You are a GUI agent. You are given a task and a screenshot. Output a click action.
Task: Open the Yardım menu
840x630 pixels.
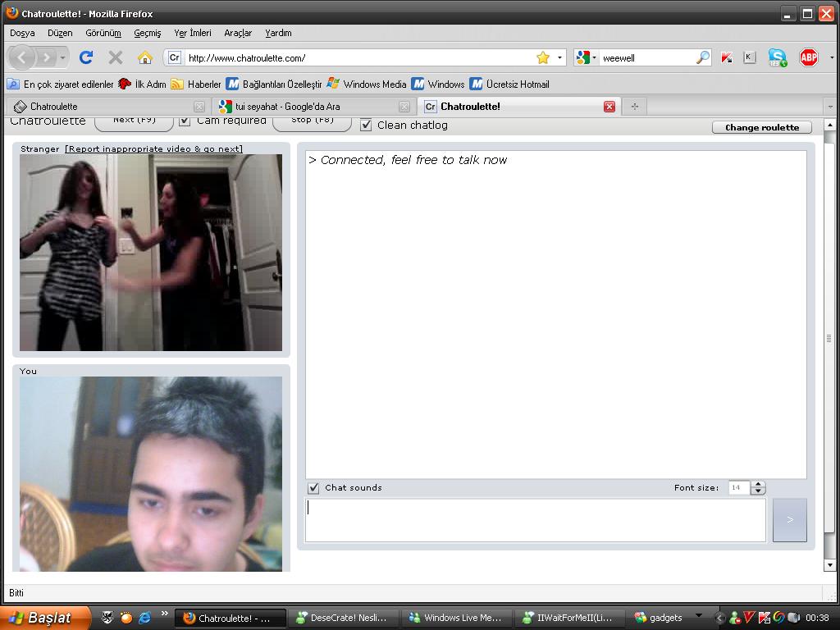pos(279,33)
